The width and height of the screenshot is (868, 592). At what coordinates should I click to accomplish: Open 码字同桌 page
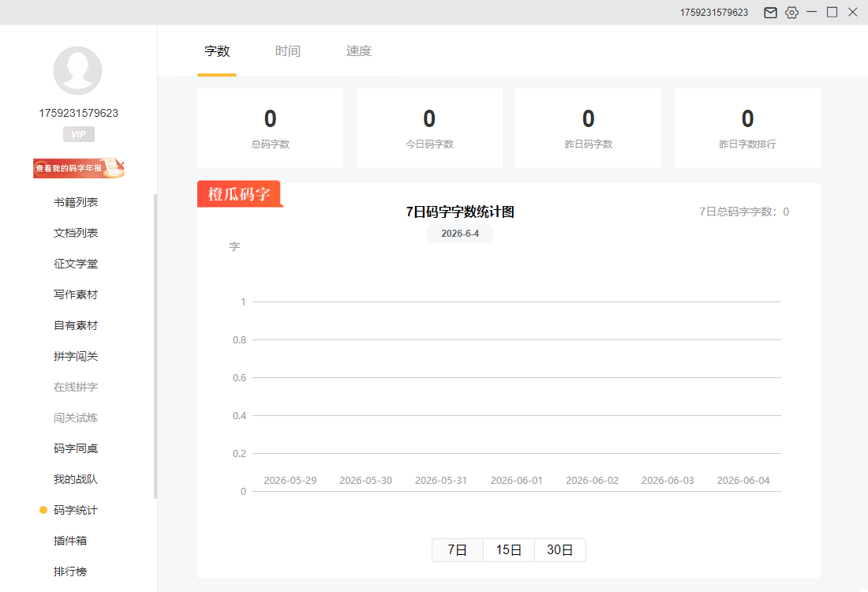tap(76, 448)
